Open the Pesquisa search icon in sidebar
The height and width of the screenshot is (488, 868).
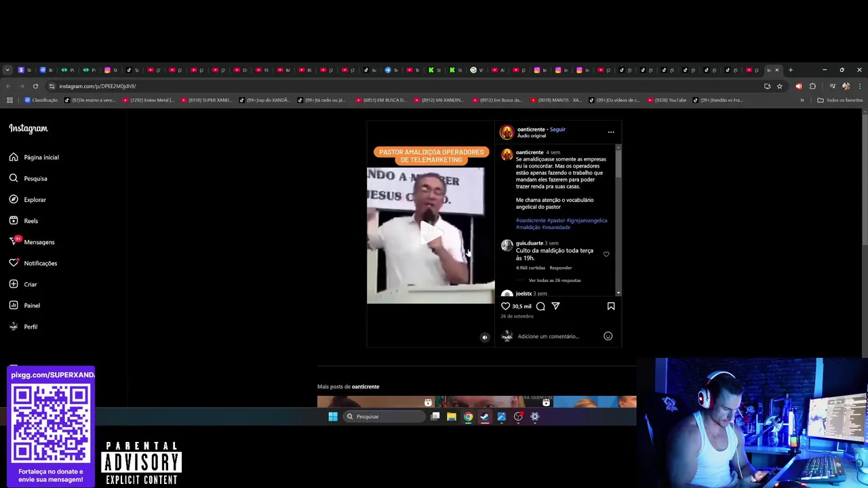click(14, 178)
